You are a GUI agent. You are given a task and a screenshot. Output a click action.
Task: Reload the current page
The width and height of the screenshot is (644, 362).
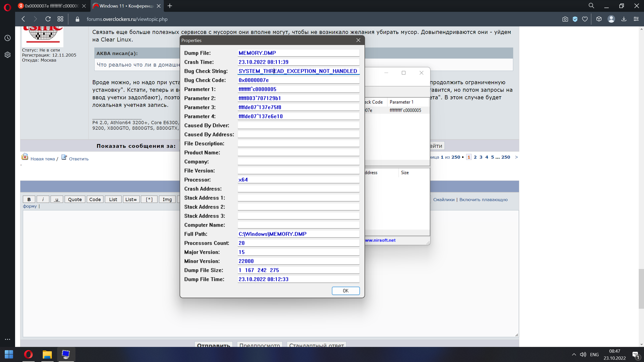[x=48, y=19]
